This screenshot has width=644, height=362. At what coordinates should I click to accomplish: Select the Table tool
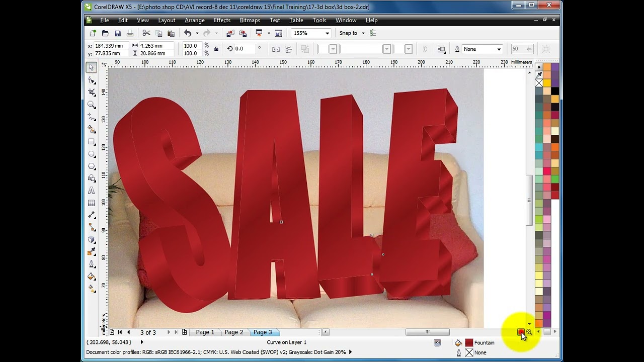coord(91,203)
